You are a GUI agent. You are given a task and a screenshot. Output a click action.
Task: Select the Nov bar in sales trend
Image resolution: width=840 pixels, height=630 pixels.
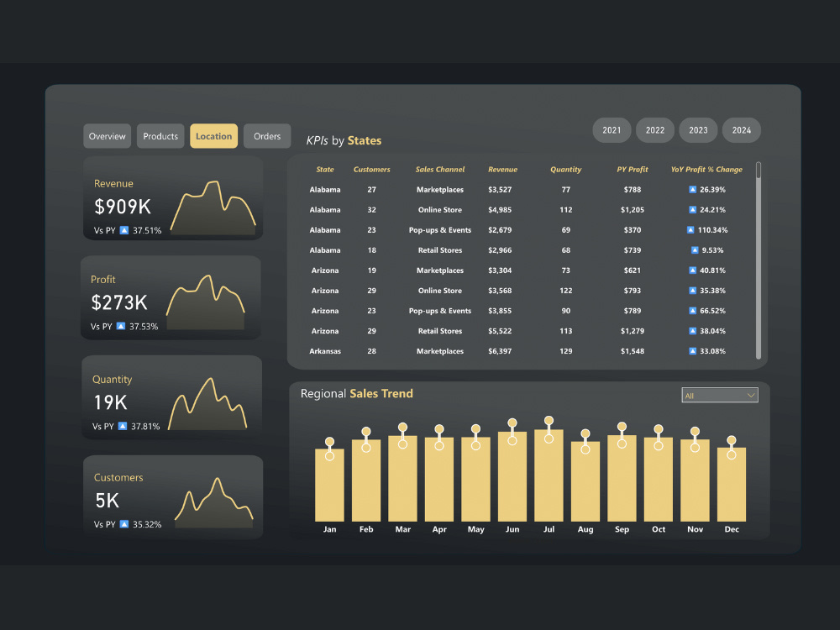click(695, 480)
